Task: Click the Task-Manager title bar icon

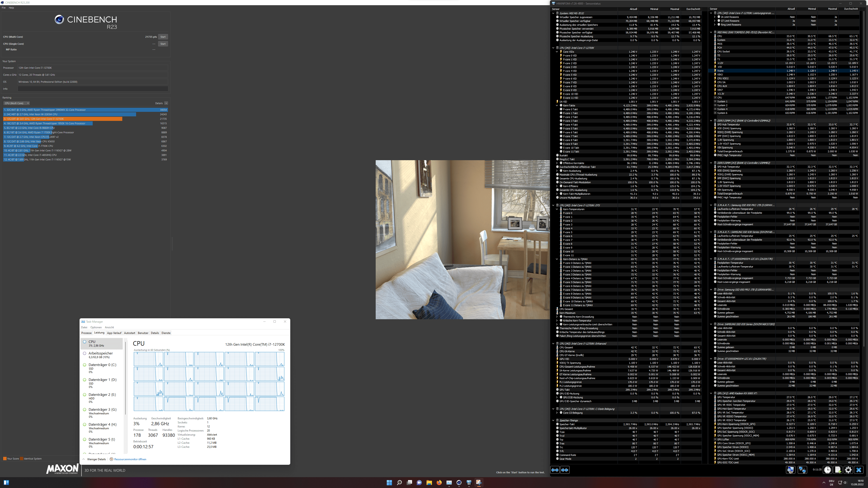Action: [83, 321]
